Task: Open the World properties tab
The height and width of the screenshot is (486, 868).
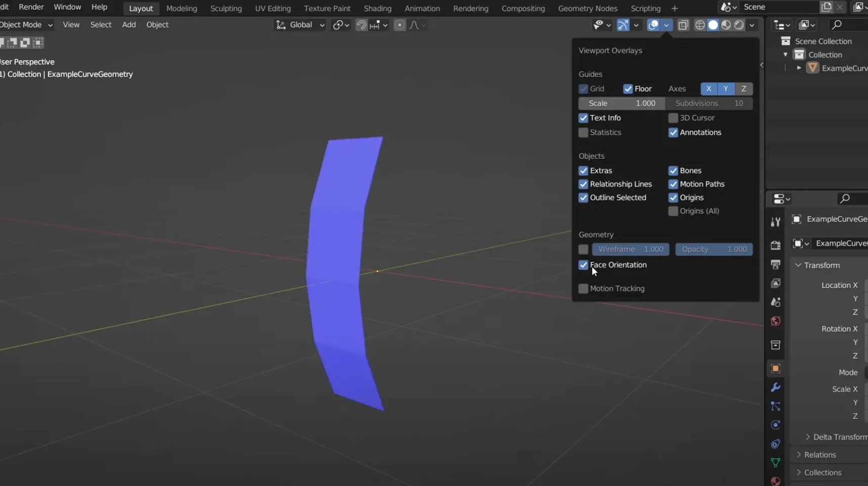Action: [x=776, y=321]
